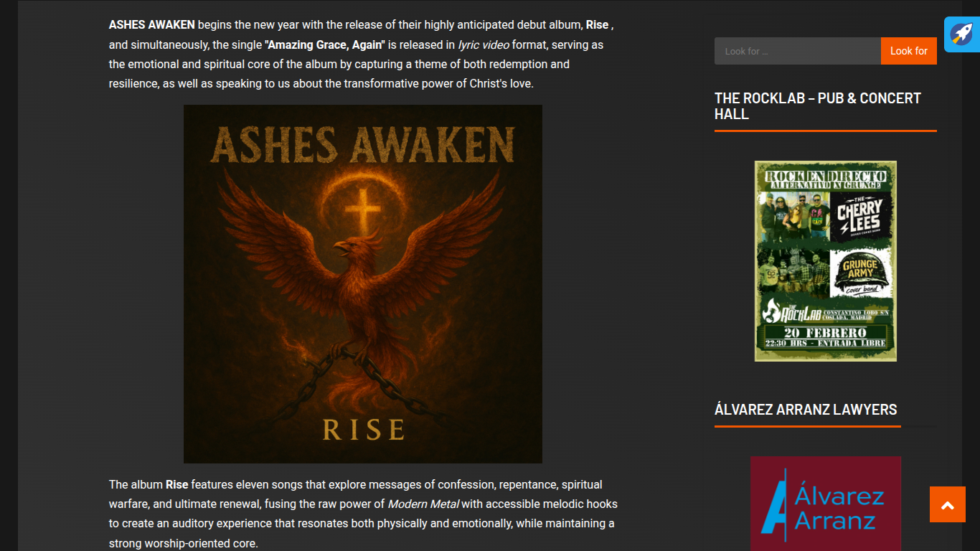
Task: Click the orange scroll-to-top arrow button
Action: point(948,504)
